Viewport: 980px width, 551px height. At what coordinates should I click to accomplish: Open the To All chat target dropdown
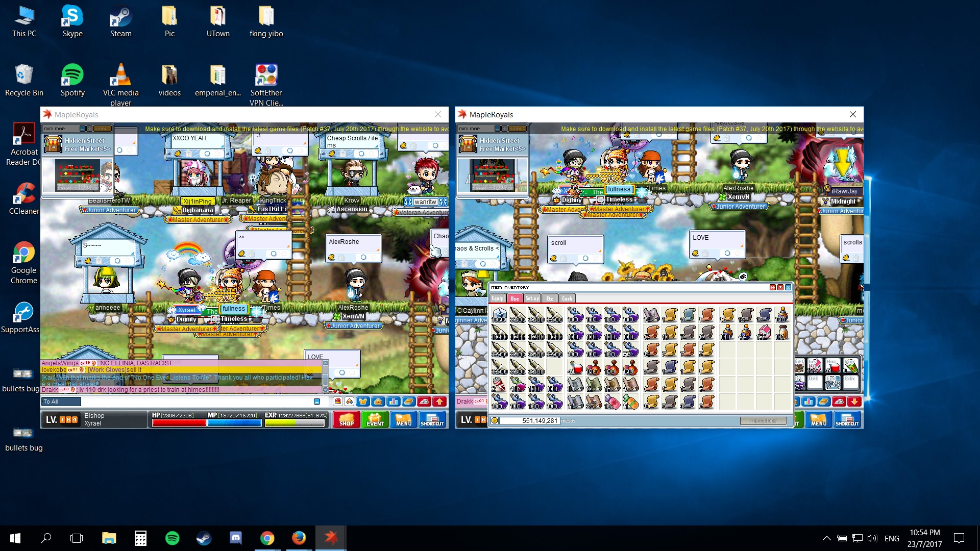[x=61, y=402]
